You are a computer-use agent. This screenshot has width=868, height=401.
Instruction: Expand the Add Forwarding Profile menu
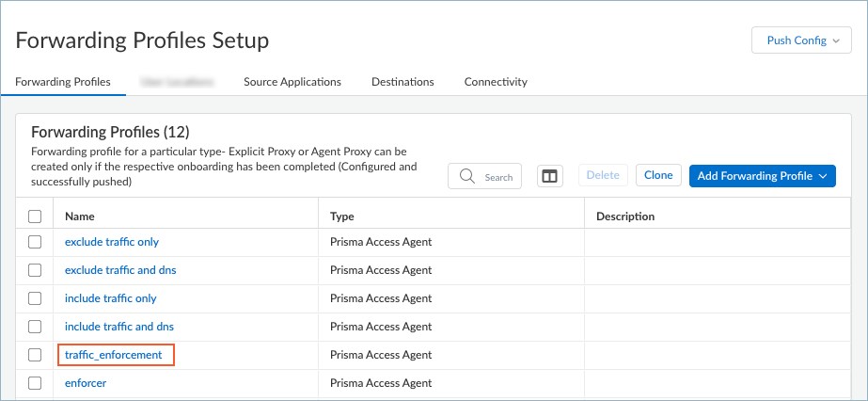coord(762,176)
